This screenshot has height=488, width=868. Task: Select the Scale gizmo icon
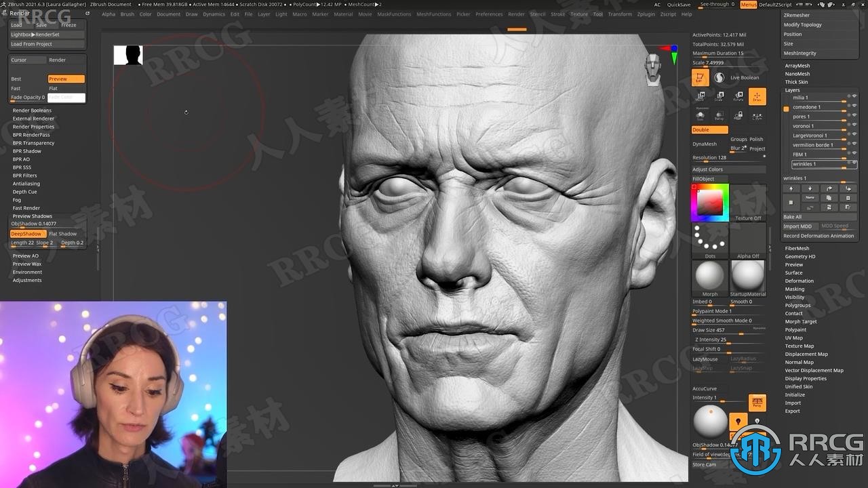click(x=719, y=96)
